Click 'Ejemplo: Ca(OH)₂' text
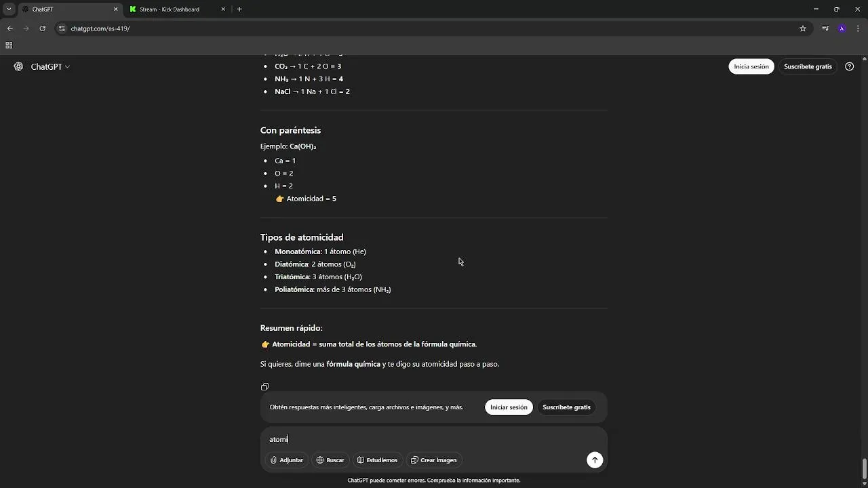Viewport: 868px width, 488px height. click(x=288, y=146)
